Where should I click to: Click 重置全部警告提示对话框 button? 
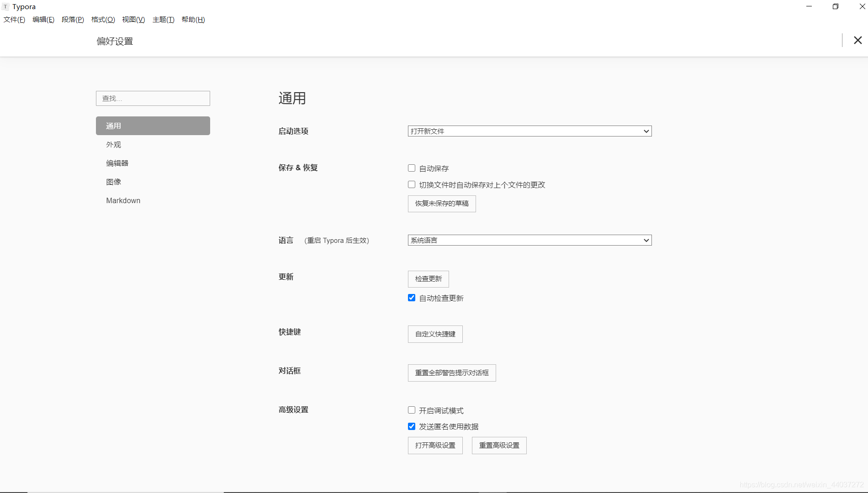pyautogui.click(x=452, y=373)
